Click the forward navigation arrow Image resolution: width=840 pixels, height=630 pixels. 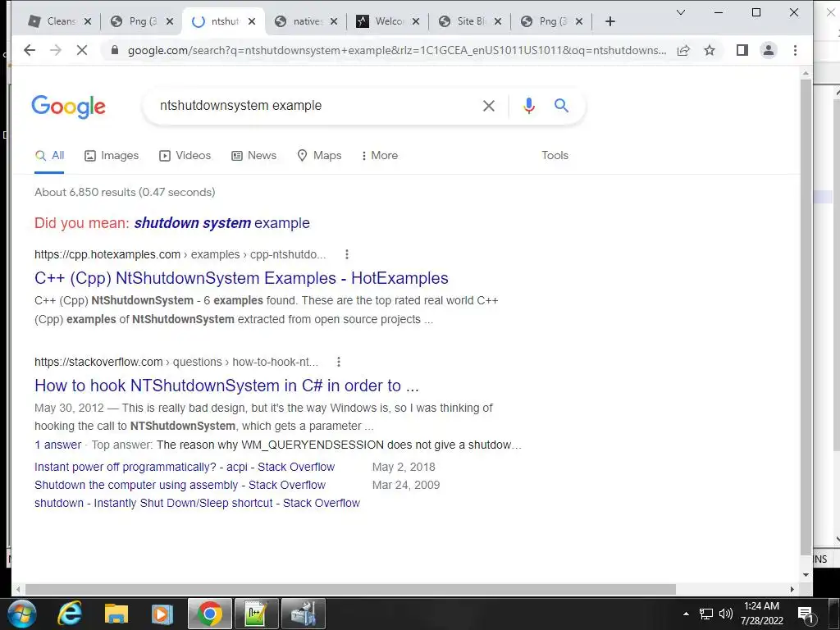coord(56,50)
